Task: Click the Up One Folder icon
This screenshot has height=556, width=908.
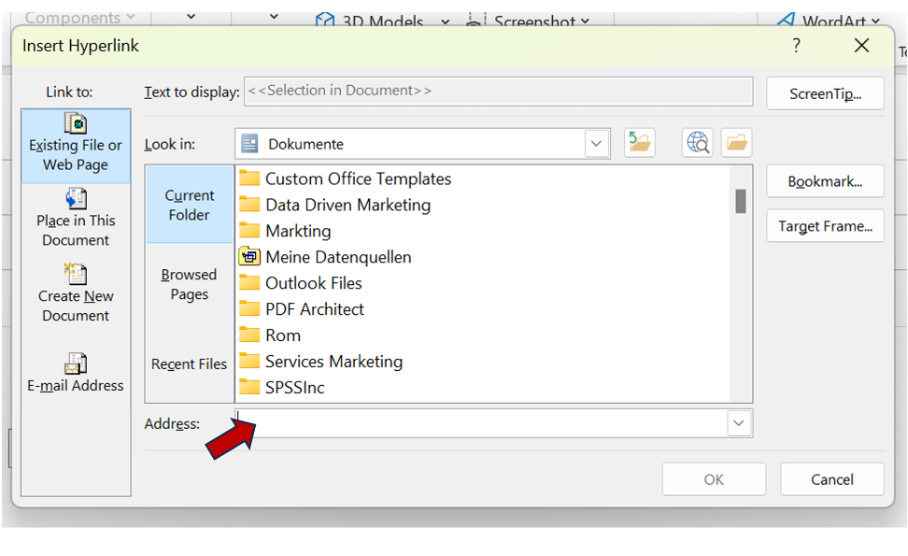Action: click(640, 143)
